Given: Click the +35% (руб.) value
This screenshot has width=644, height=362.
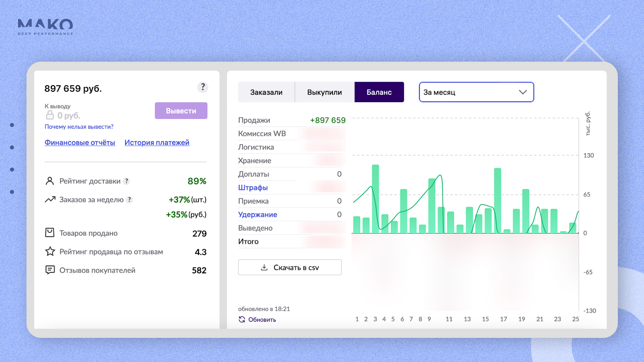Looking at the screenshot, I should coord(186,214).
